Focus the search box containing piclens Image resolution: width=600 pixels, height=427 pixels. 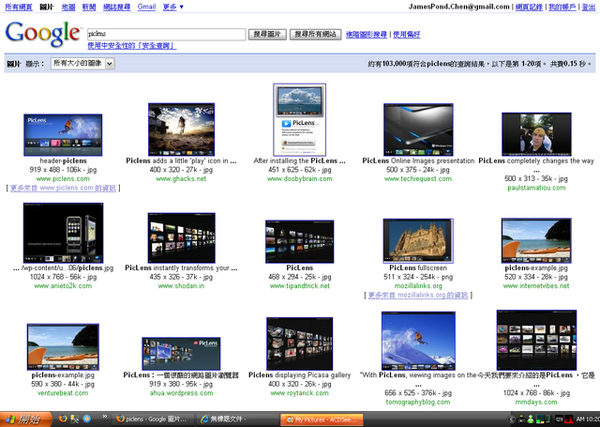click(x=166, y=34)
